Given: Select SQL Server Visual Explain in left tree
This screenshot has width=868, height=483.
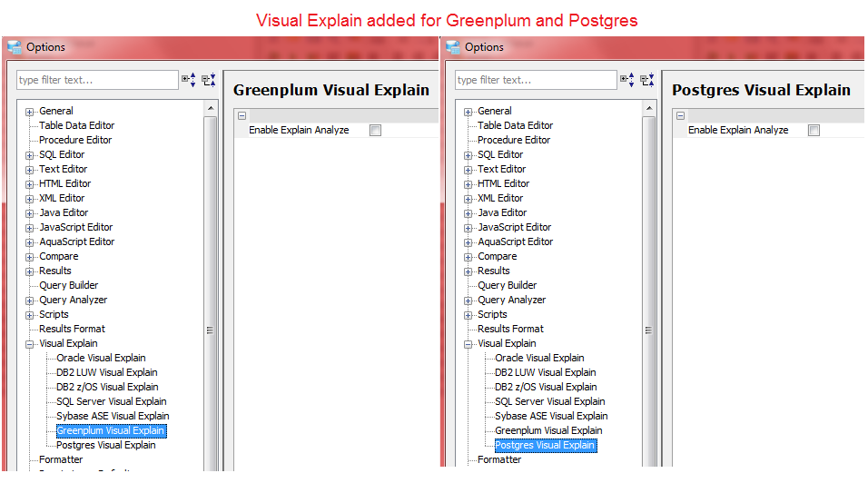Looking at the screenshot, I should [x=112, y=401].
